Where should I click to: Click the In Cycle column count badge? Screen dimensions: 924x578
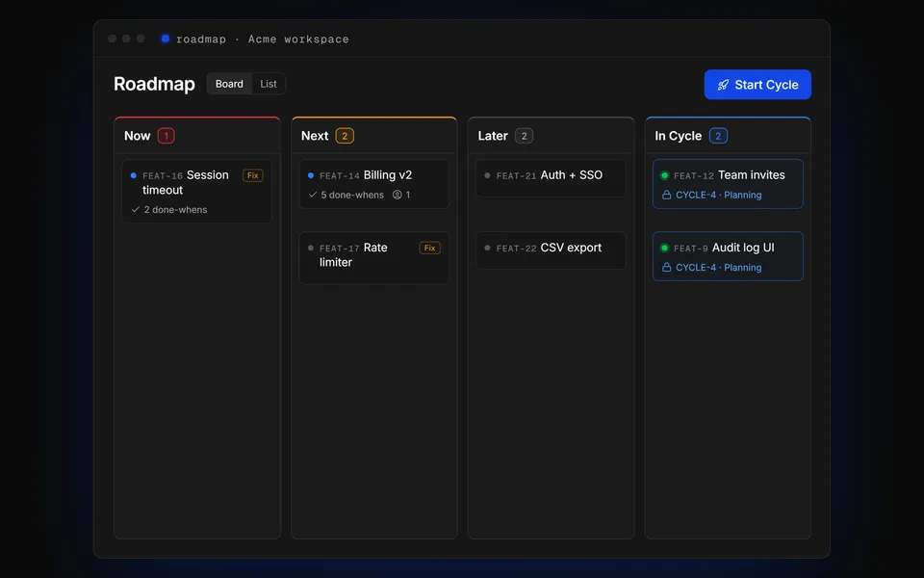718,136
